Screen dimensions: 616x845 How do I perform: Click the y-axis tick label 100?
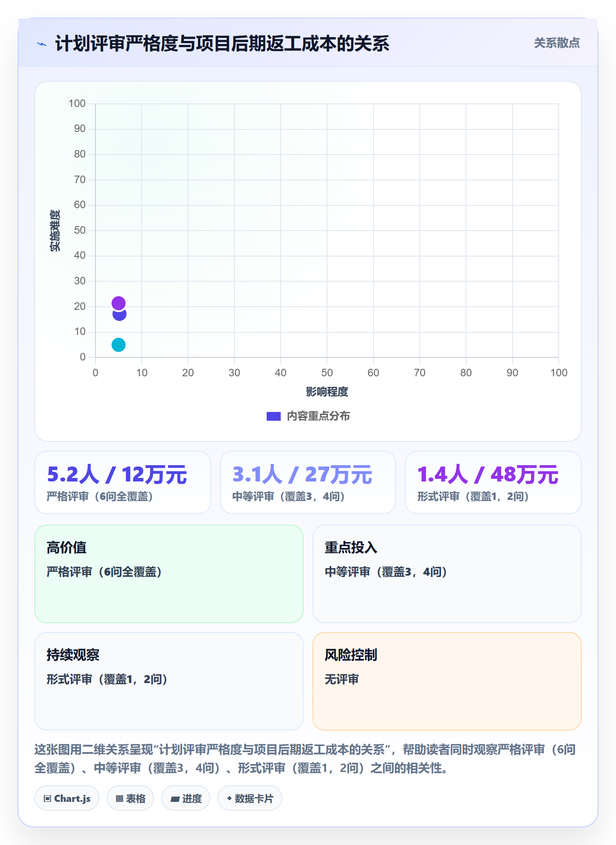(77, 103)
